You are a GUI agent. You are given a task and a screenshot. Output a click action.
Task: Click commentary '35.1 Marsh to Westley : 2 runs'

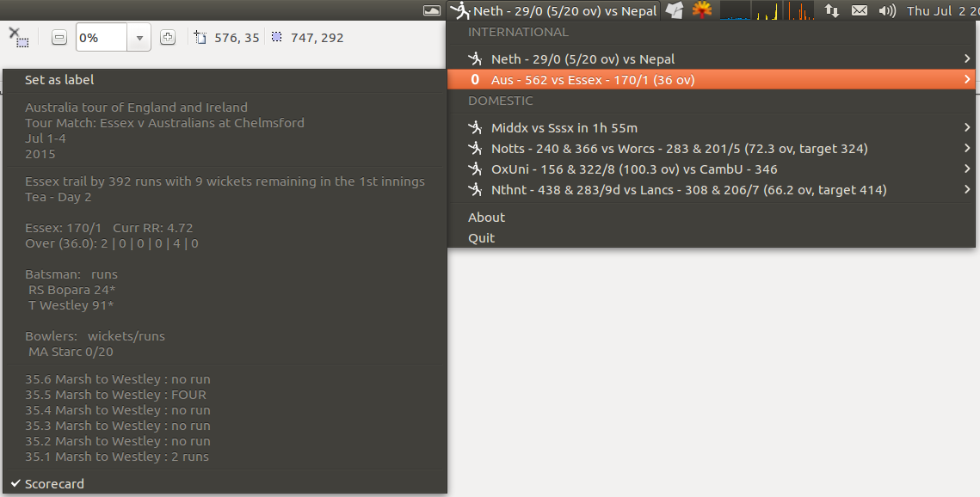click(117, 457)
